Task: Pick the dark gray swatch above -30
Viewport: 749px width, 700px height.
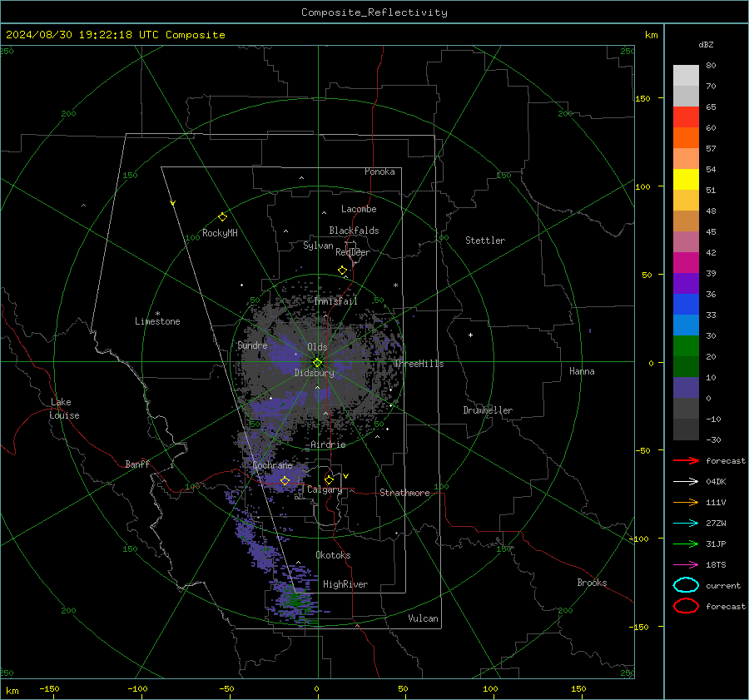Action: [x=686, y=429]
